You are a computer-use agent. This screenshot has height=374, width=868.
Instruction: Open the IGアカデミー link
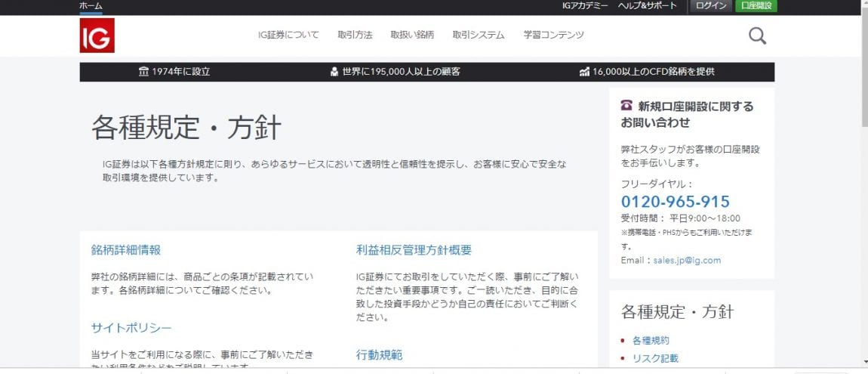[x=585, y=6]
